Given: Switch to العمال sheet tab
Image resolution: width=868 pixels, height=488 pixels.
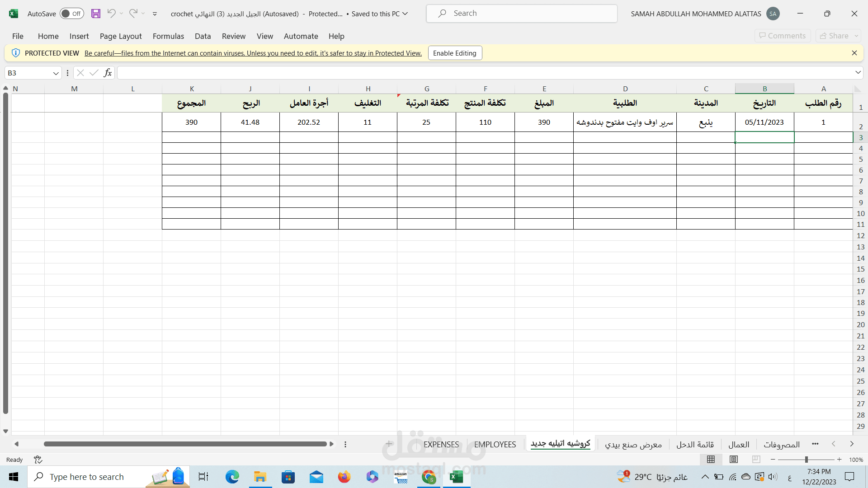Looking at the screenshot, I should pyautogui.click(x=739, y=445).
